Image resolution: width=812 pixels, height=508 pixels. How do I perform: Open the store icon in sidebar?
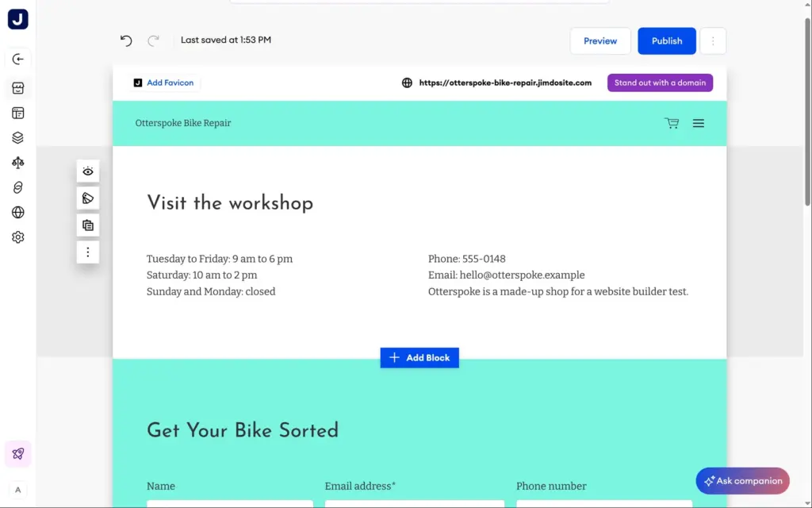[18, 88]
